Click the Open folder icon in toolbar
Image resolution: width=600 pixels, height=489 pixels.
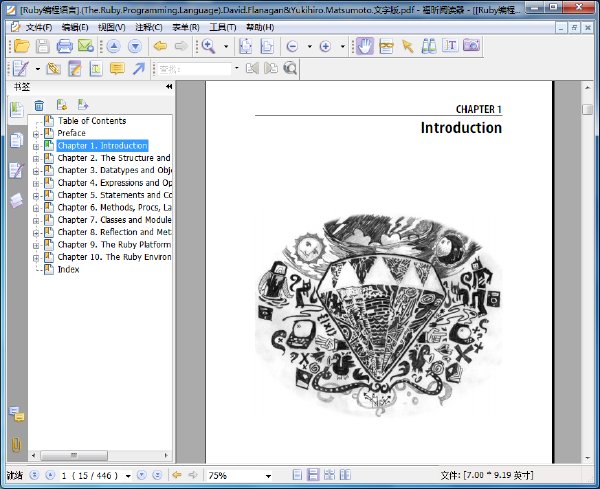[x=21, y=46]
